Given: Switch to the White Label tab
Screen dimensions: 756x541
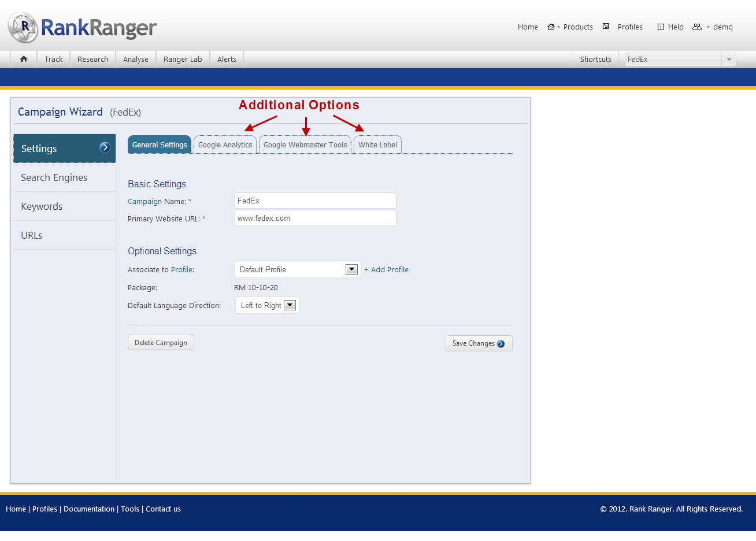Looking at the screenshot, I should click(377, 144).
